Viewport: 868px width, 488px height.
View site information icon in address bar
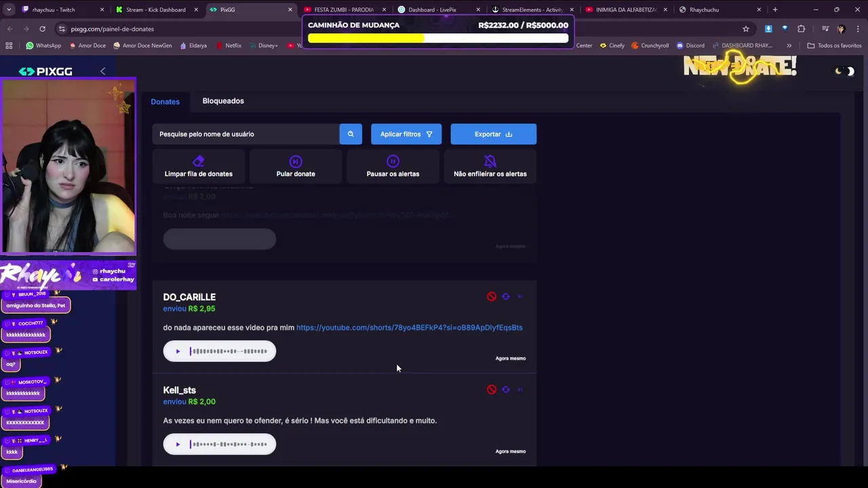tap(62, 28)
